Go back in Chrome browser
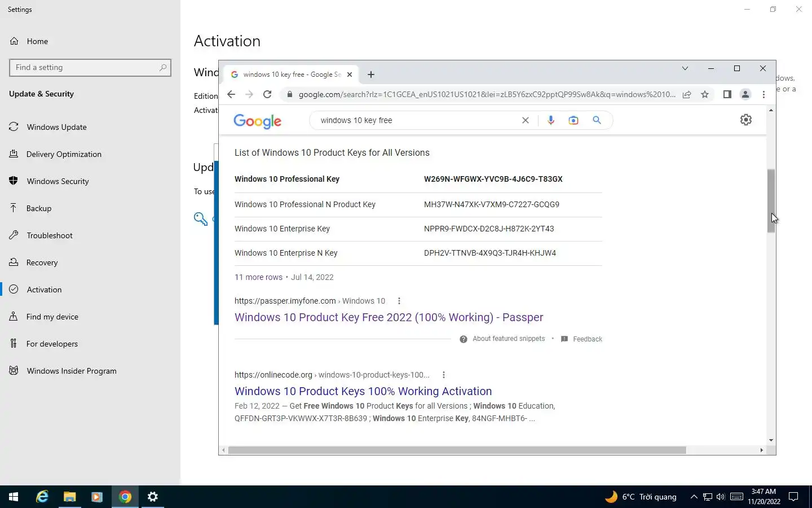 [231, 94]
